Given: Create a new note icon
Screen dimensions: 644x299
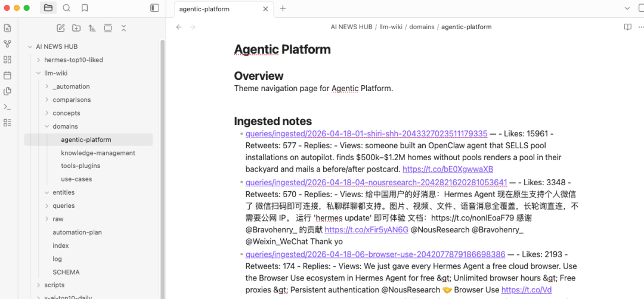Looking at the screenshot, I should point(60,28).
